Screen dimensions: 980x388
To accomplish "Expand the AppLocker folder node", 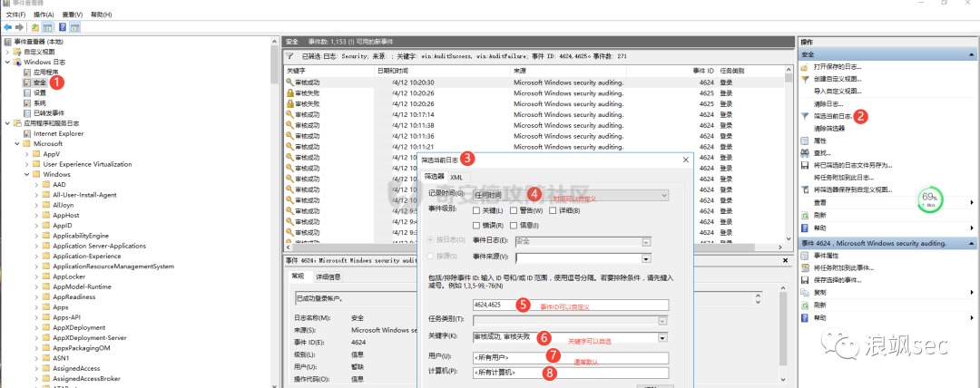I will tap(36, 276).
